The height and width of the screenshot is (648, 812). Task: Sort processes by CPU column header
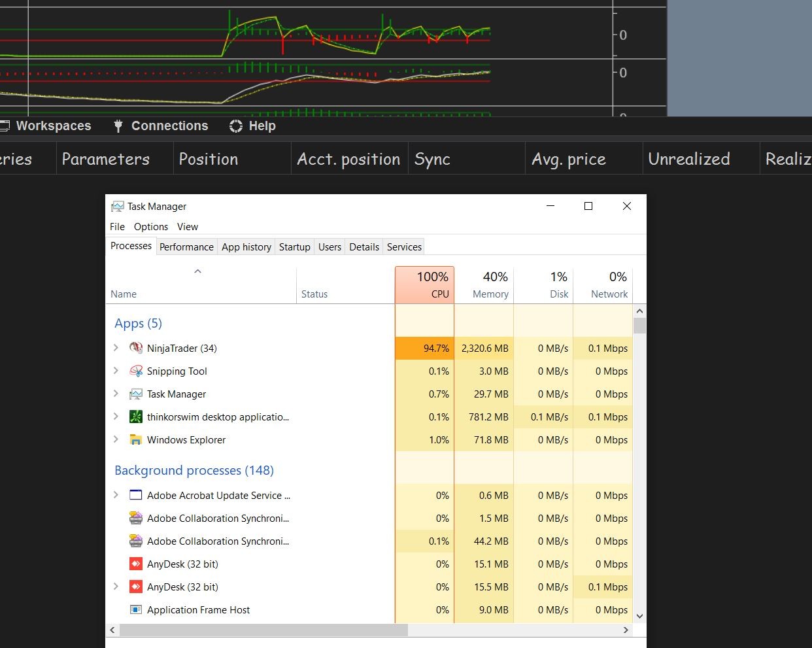424,285
